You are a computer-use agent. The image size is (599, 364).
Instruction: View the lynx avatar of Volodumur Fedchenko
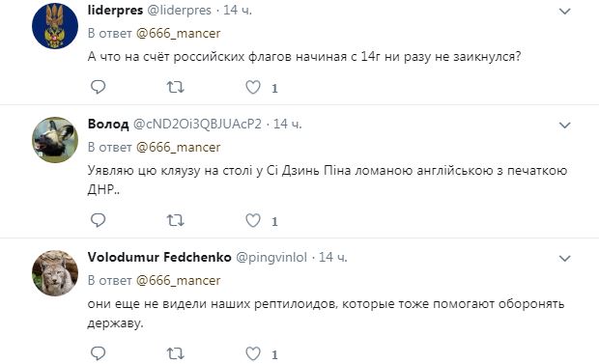pyautogui.click(x=55, y=273)
